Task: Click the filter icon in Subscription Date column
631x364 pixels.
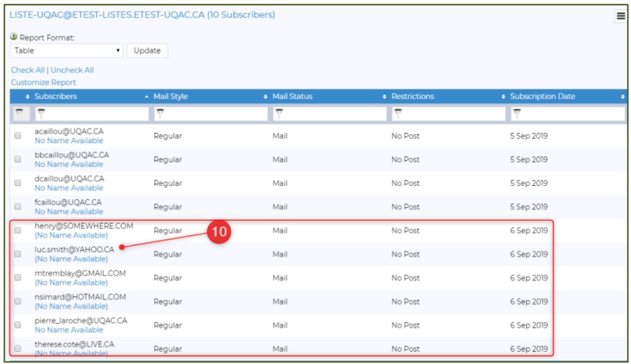Action: (517, 114)
